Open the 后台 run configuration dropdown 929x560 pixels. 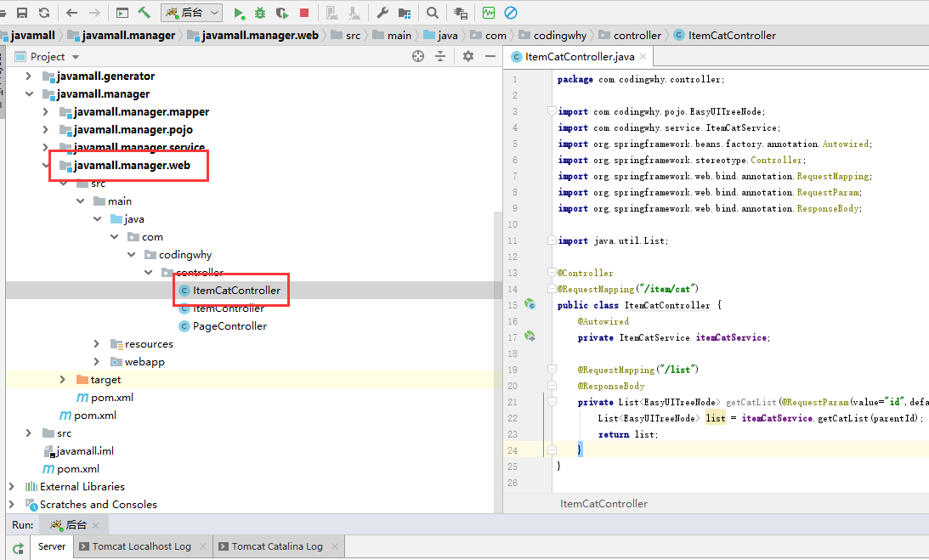tap(192, 13)
